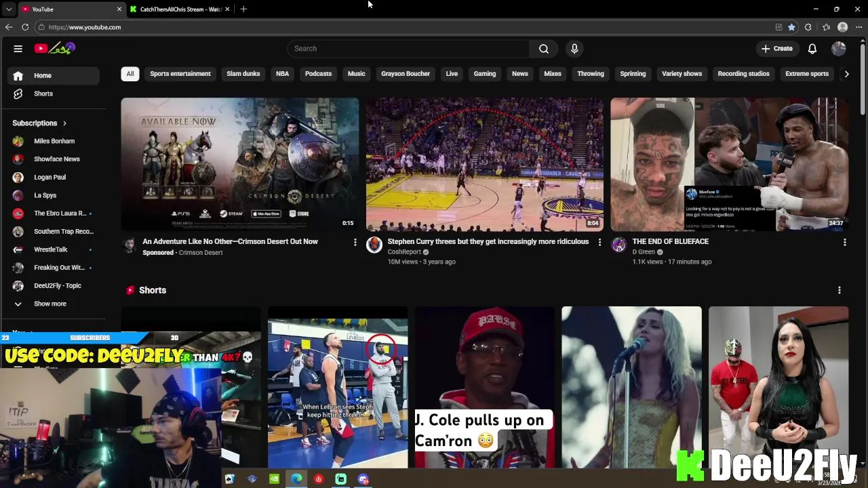This screenshot has height=488, width=868.
Task: Open options for Crimson Desert ad
Action: tap(355, 242)
